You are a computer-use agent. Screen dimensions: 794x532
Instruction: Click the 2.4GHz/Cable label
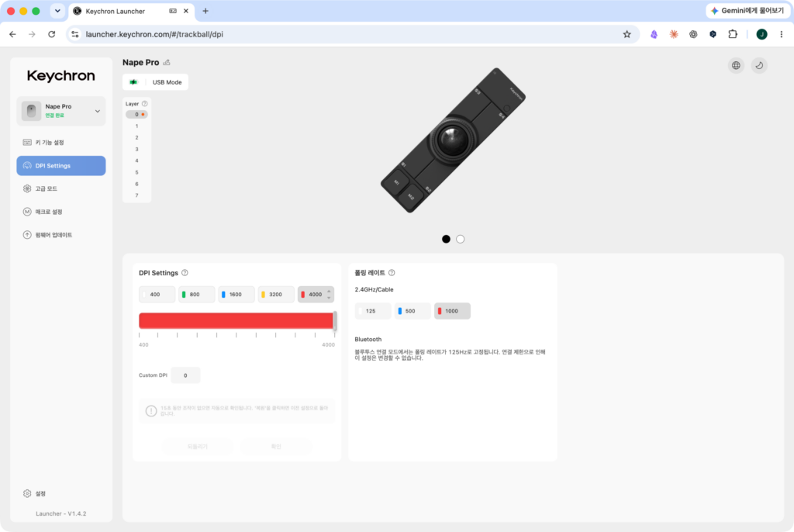[x=375, y=290]
